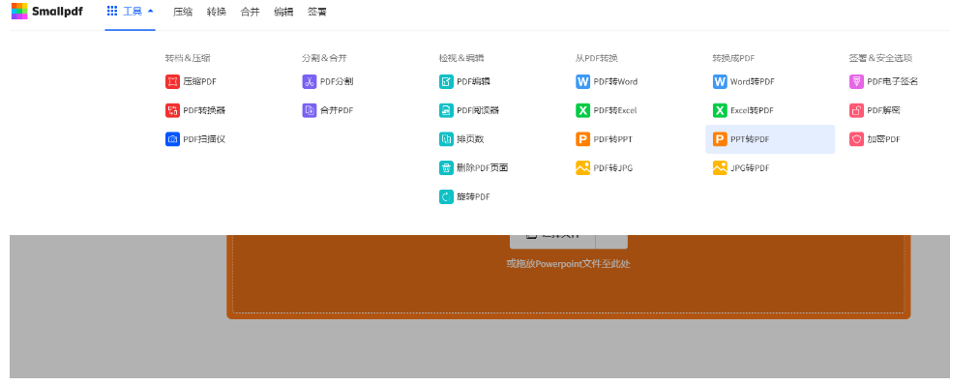
Task: Open the 压缩 menu item
Action: coord(183,12)
